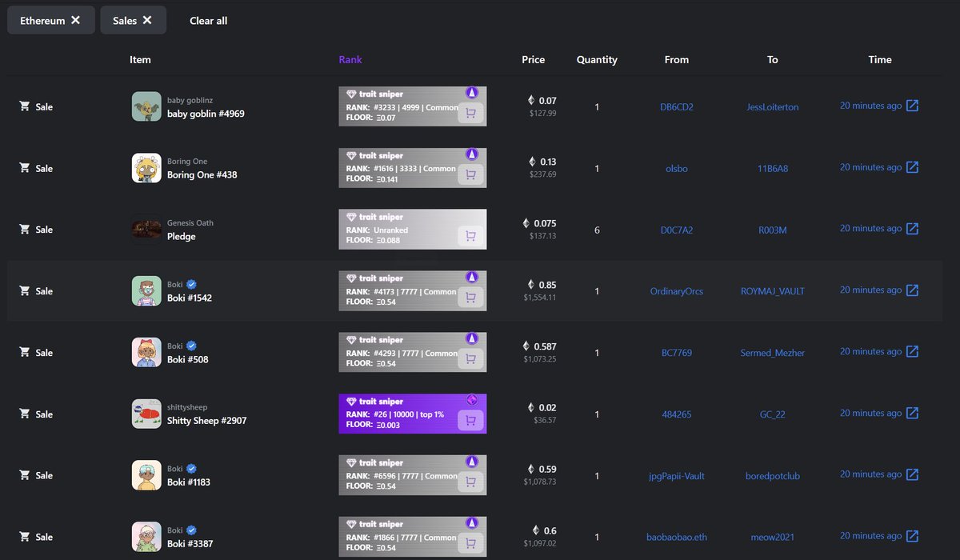Click the Ethereum price icon for Boki #508

point(526,346)
